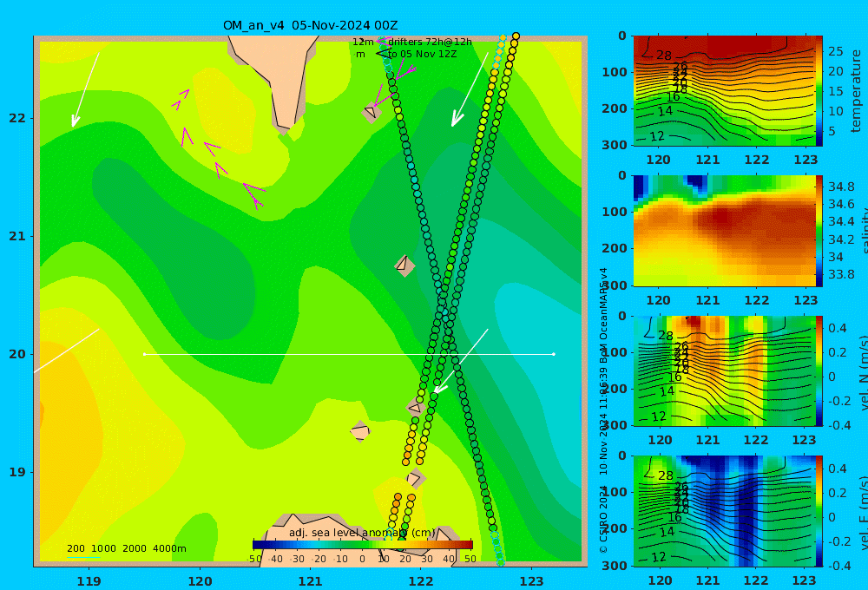Open the vel. N section plot

pyautogui.click(x=724, y=370)
